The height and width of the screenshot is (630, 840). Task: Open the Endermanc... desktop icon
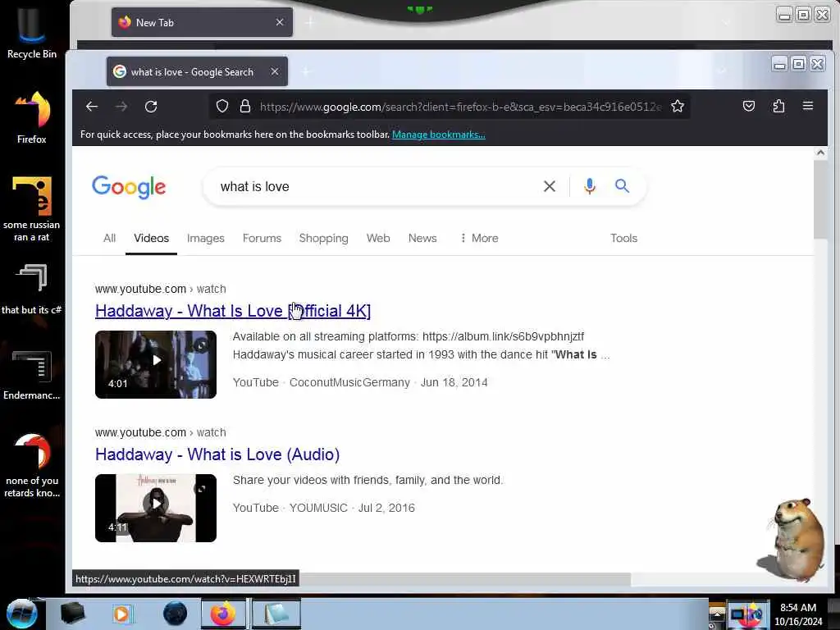(x=32, y=375)
